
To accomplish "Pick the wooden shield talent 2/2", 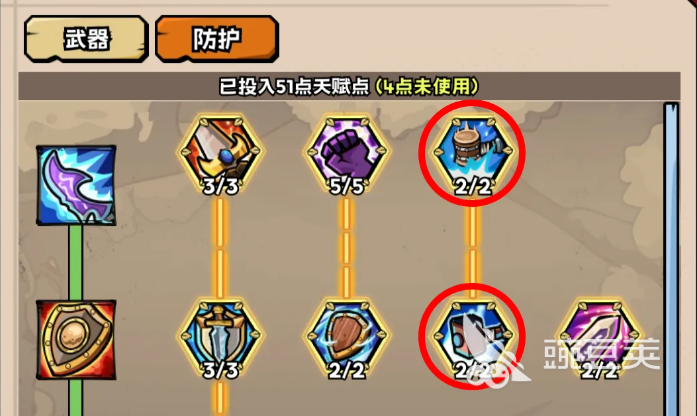I will pyautogui.click(x=346, y=338).
